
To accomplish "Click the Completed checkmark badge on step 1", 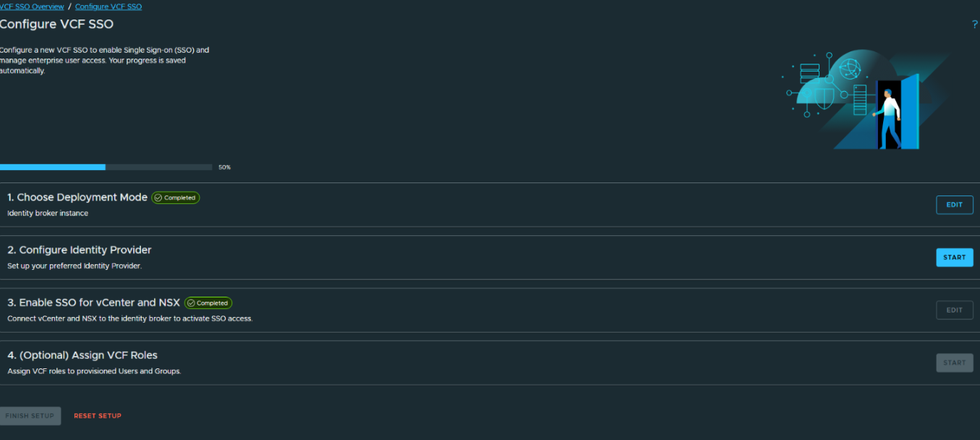I will [x=176, y=198].
